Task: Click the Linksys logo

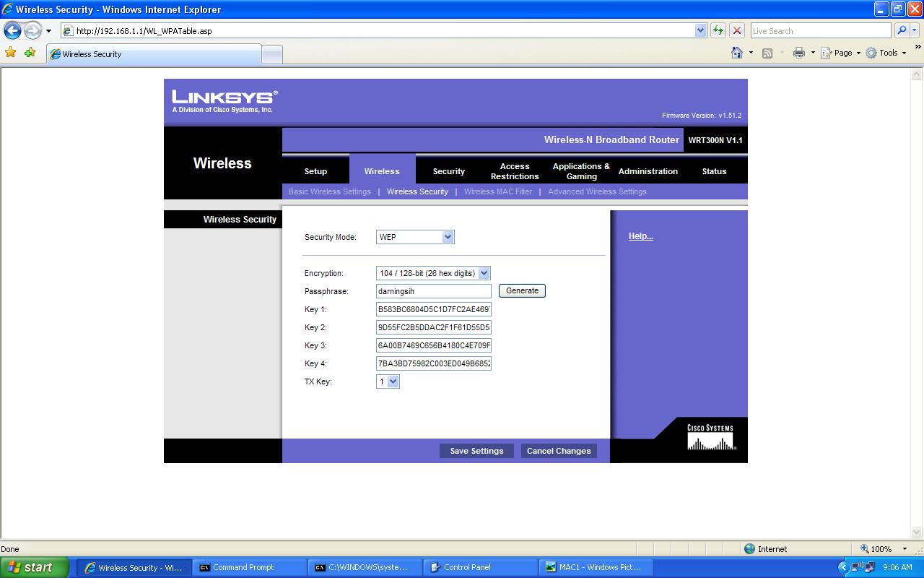Action: point(225,100)
